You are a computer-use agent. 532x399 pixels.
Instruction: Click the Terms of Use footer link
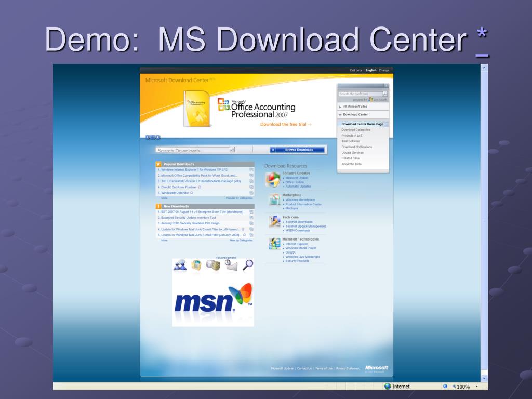[324, 368]
